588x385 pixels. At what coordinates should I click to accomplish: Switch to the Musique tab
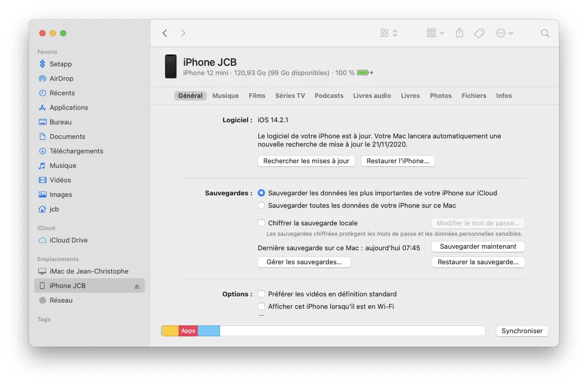click(225, 96)
